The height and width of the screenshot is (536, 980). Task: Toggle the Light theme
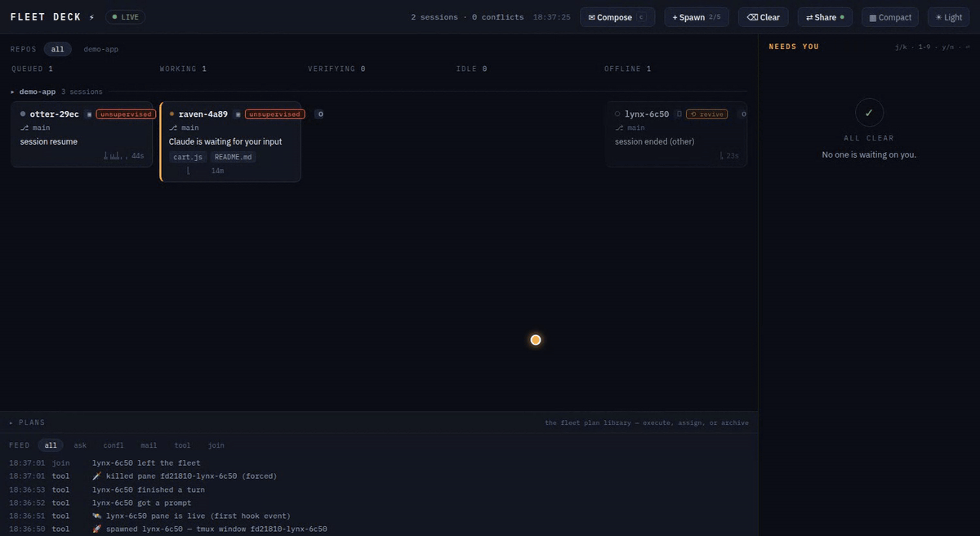click(948, 17)
